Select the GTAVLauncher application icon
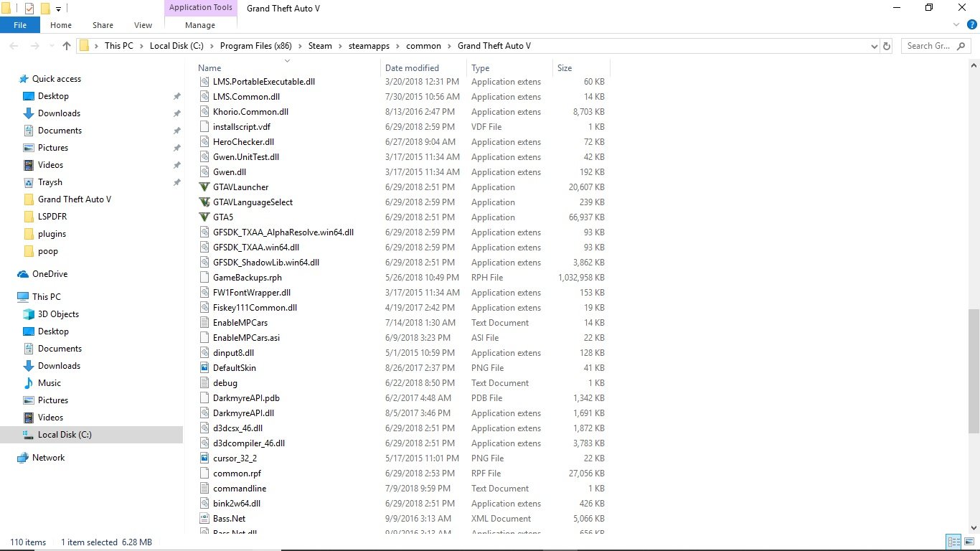This screenshot has height=551, width=980. 204,187
